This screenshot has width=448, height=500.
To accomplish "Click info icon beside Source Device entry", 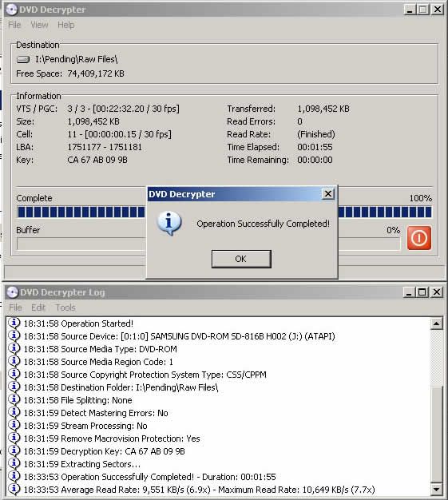I will point(14,335).
